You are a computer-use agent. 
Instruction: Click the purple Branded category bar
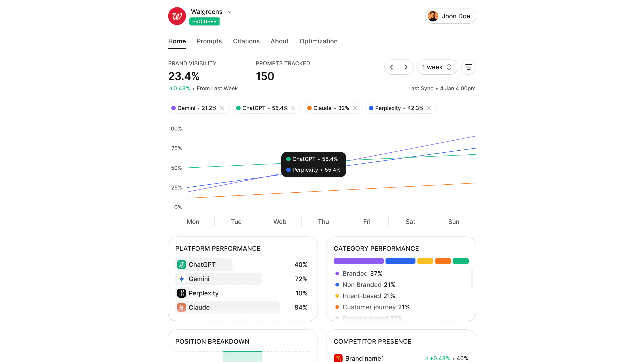point(358,261)
